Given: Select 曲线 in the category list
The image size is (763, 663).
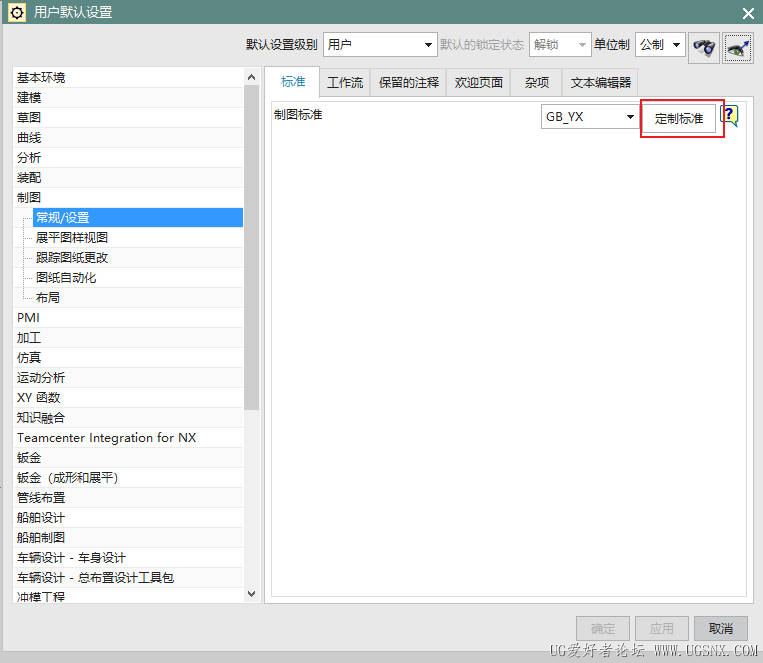Looking at the screenshot, I should pos(128,138).
